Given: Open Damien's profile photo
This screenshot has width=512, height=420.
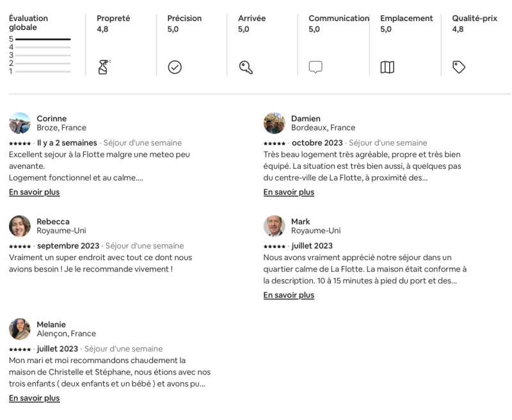Looking at the screenshot, I should pos(275,123).
